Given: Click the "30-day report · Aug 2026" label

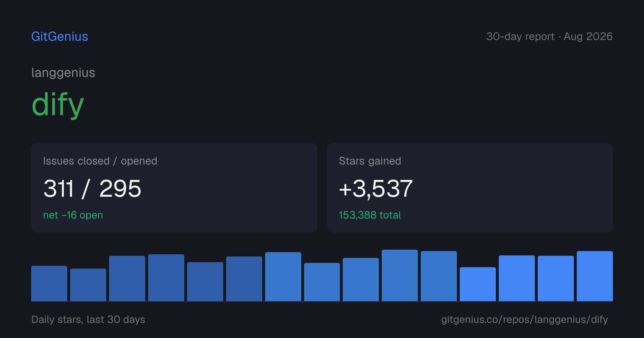Looking at the screenshot, I should tap(550, 36).
